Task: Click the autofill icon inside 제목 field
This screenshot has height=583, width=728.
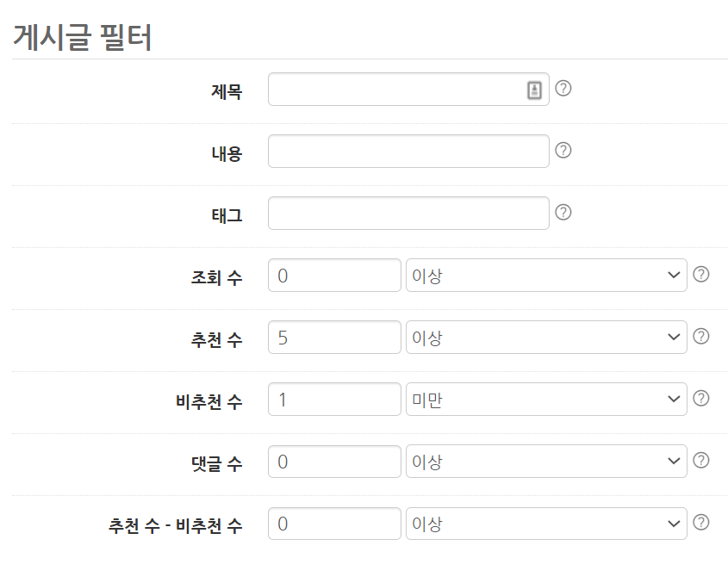Action: (534, 90)
